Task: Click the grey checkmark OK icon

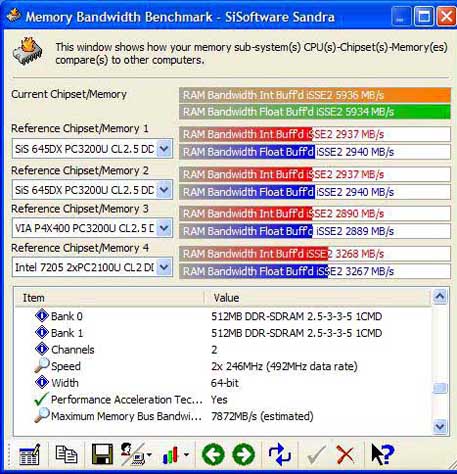Action: [x=316, y=455]
